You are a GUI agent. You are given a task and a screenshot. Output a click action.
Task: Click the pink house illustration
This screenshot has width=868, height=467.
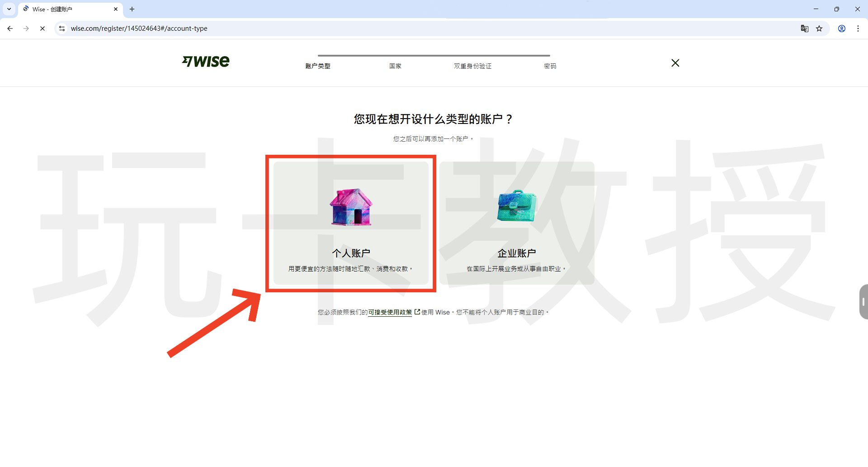[x=351, y=207]
